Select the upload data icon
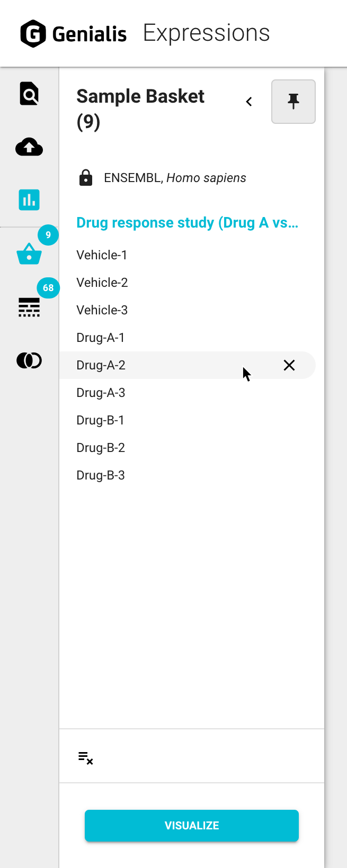 click(x=29, y=147)
